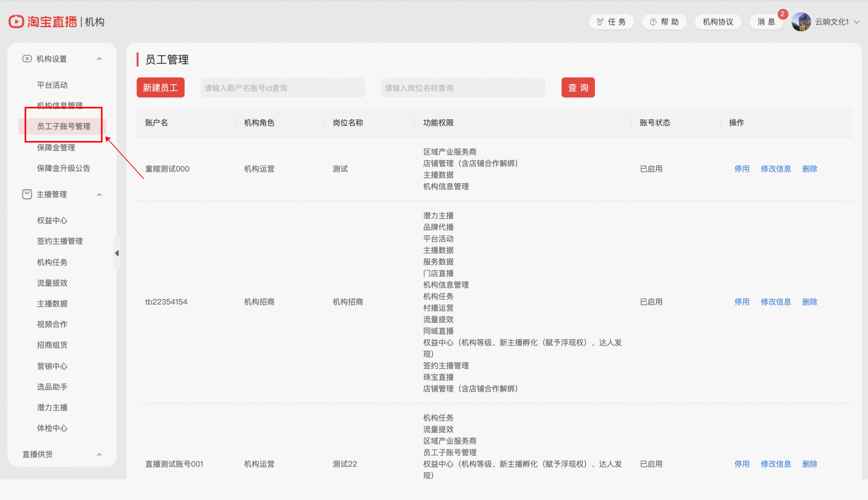Click the 测试22 position cell
Screen dimensions: 868x500
pyautogui.click(x=345, y=464)
